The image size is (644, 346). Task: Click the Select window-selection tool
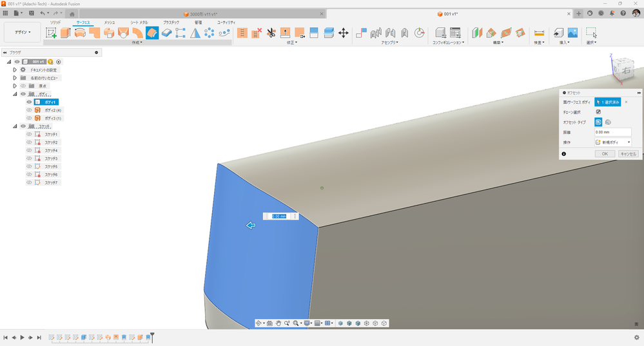click(x=591, y=32)
